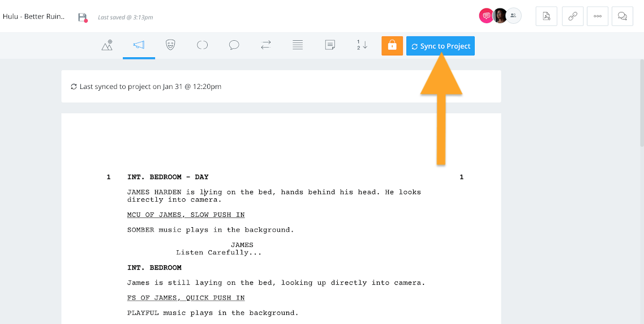This screenshot has width=644, height=324.
Task: Open the pink comments avatar icon
Action: click(x=486, y=16)
